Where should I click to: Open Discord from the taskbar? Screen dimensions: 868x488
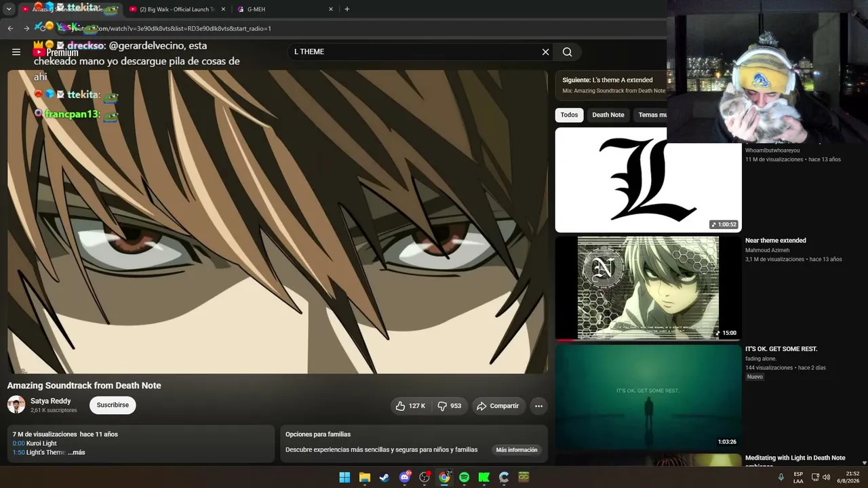pyautogui.click(x=405, y=477)
